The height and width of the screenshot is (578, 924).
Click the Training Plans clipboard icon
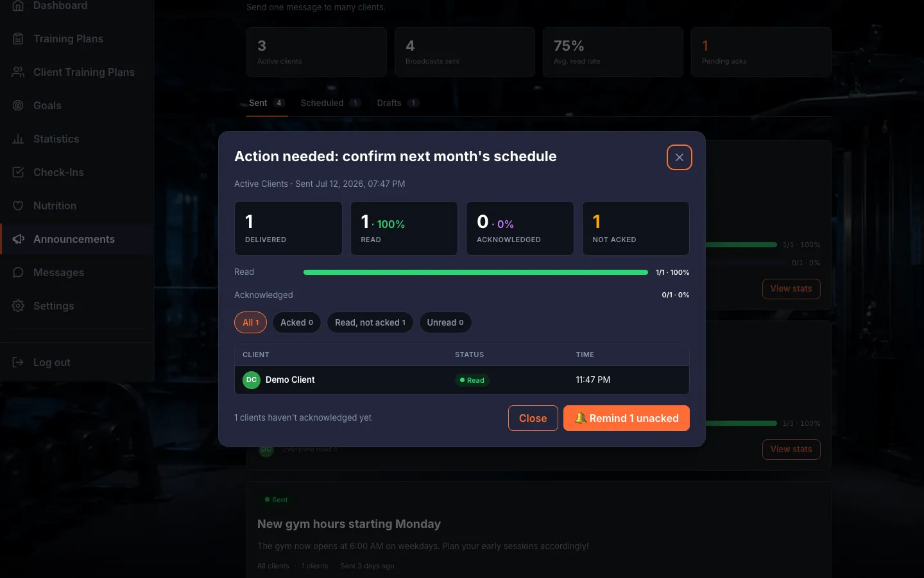(x=18, y=39)
